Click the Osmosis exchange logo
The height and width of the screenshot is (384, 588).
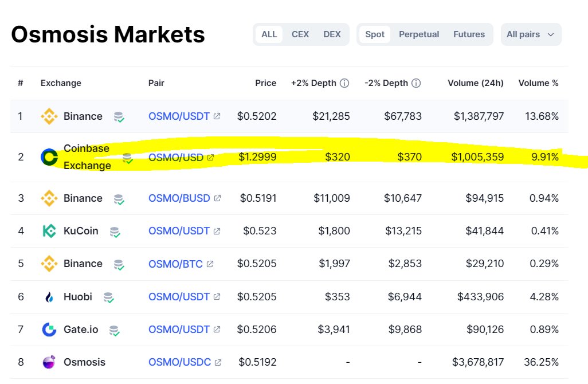pos(48,362)
